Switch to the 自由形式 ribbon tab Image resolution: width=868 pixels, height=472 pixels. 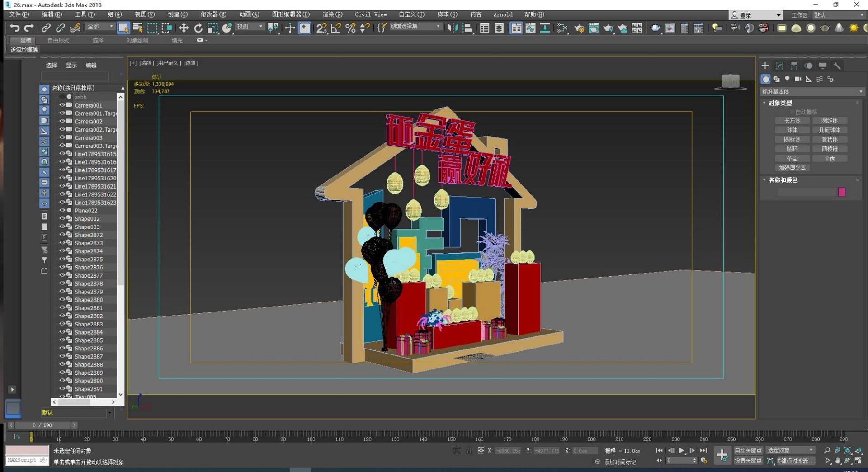tap(58, 41)
